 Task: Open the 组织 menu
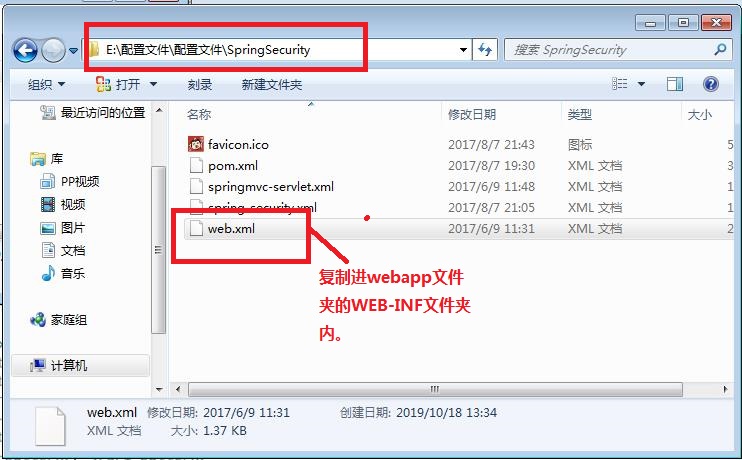point(46,85)
